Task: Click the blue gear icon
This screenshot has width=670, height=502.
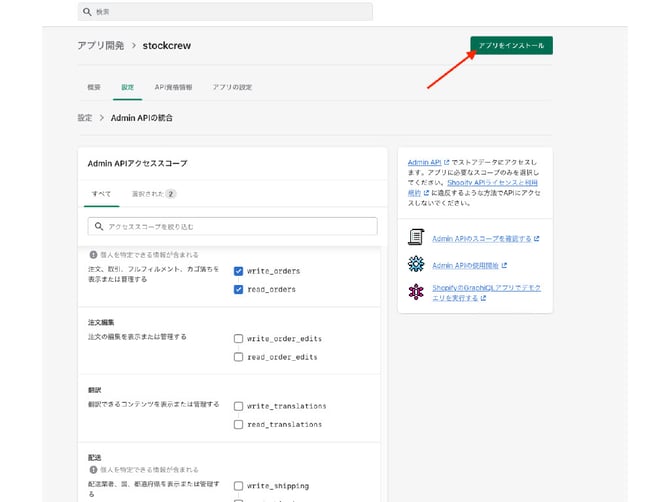Action: coord(416,264)
